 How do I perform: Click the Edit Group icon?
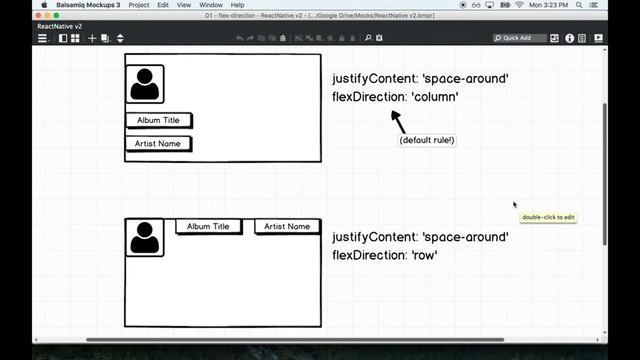coord(319,38)
